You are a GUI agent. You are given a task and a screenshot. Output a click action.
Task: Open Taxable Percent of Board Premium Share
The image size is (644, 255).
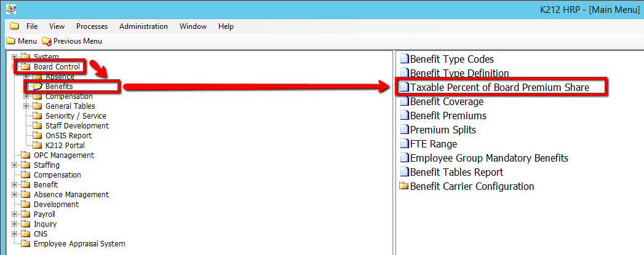pos(499,87)
